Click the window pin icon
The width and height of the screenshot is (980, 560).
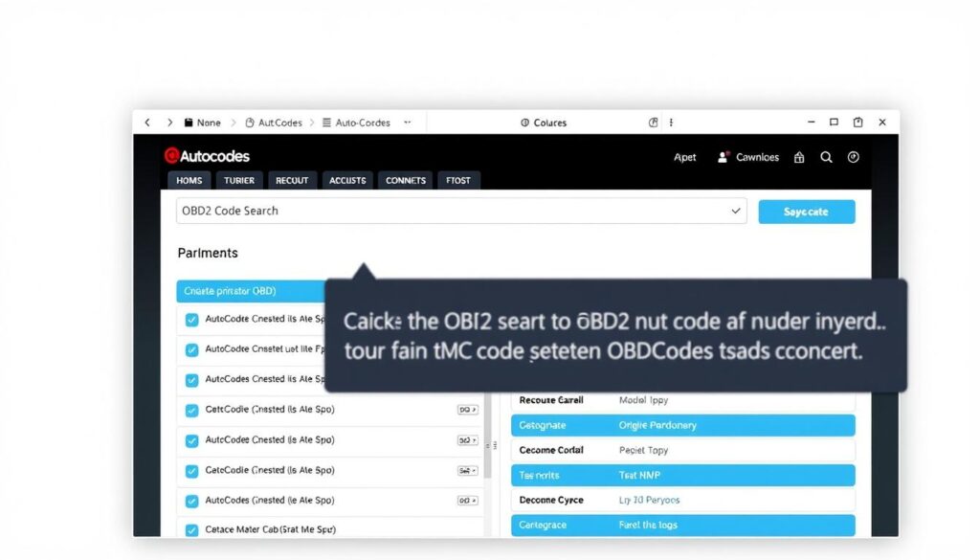coord(858,123)
